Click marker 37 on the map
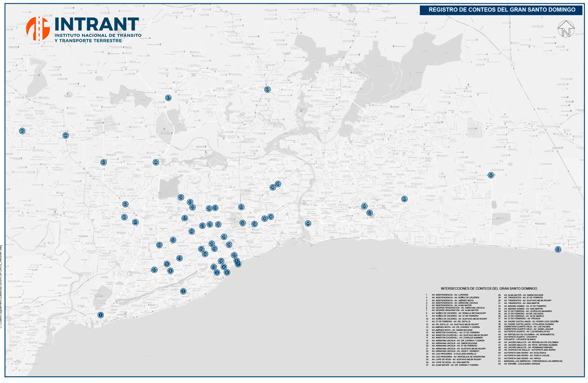This screenshot has width=588, height=383. click(154, 270)
